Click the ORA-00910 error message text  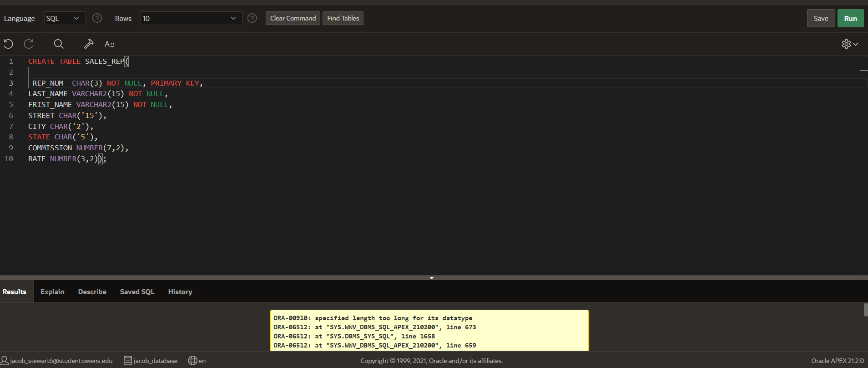tap(373, 318)
